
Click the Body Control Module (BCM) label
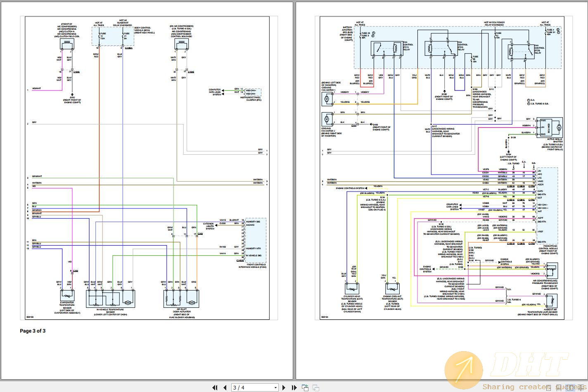(x=144, y=30)
